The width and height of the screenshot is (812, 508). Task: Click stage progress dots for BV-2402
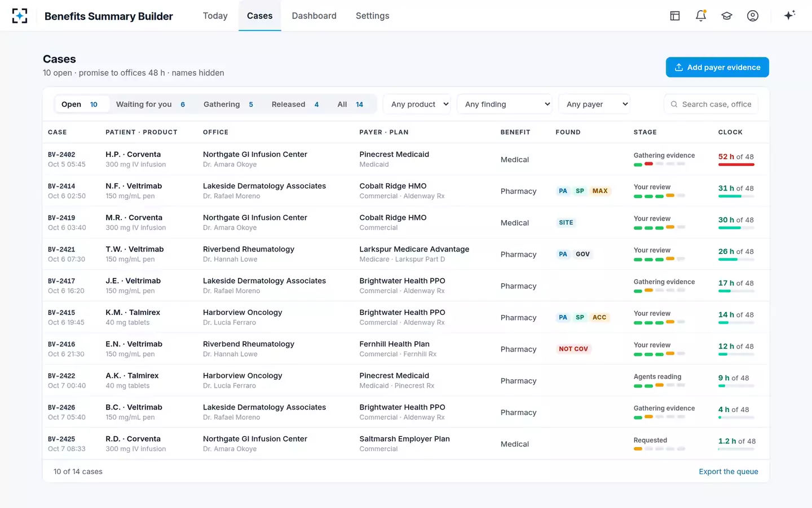(x=659, y=164)
